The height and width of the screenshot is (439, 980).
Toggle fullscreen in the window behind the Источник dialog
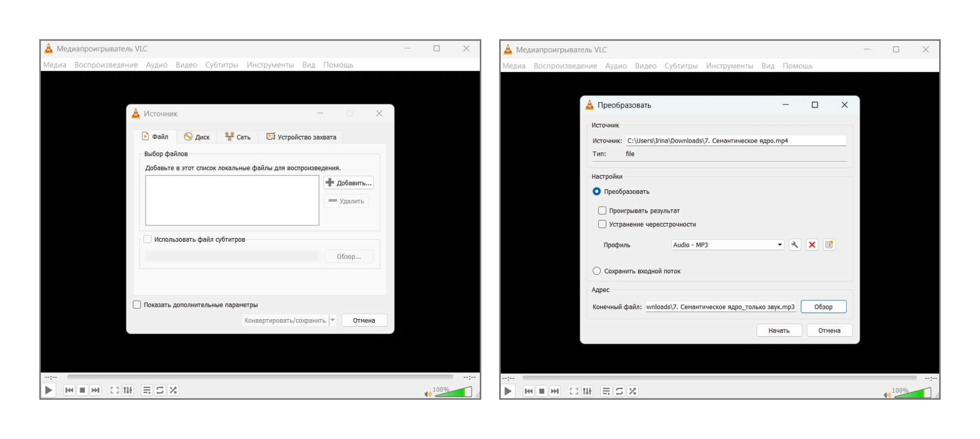tap(114, 390)
